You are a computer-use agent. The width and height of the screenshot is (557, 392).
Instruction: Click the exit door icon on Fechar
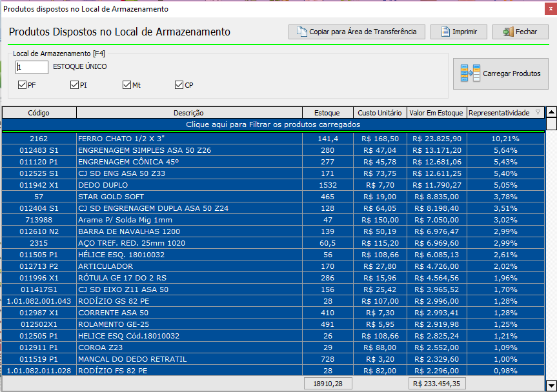click(x=508, y=32)
